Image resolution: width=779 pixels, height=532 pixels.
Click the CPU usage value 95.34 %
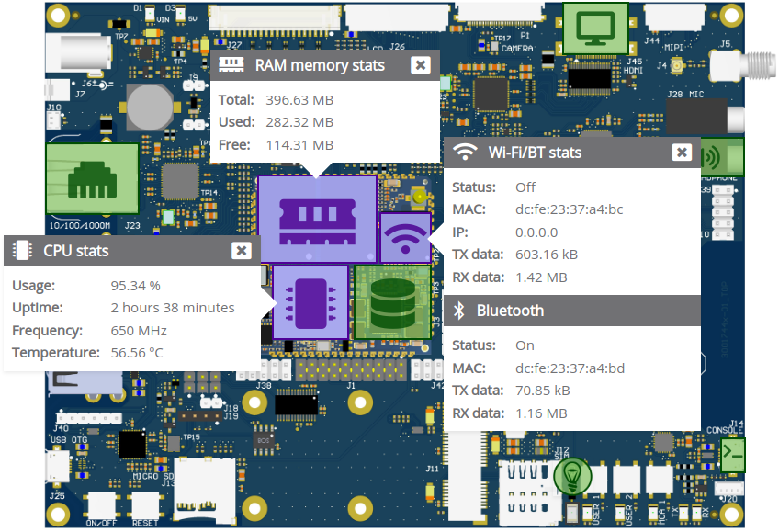point(136,286)
